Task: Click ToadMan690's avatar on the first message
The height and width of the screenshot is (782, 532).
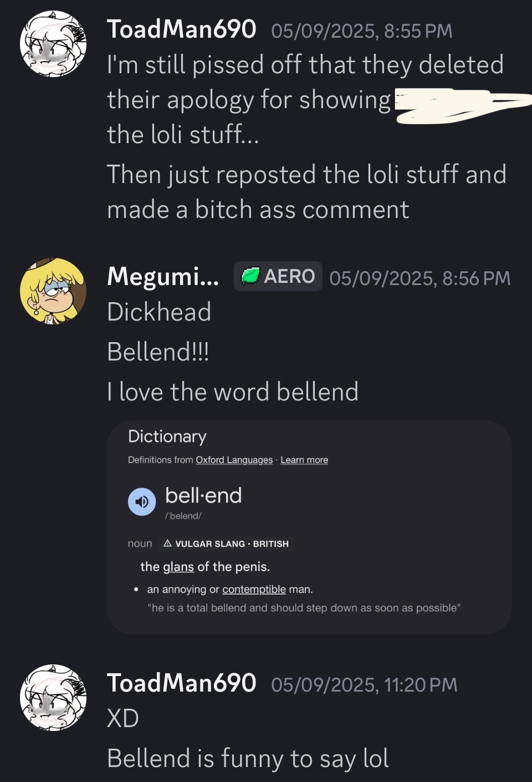Action: pos(53,43)
